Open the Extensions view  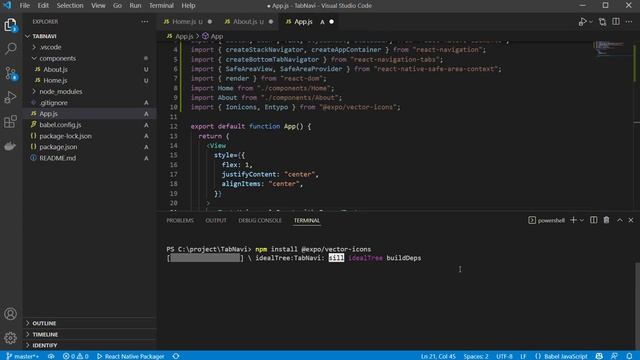tap(10, 121)
